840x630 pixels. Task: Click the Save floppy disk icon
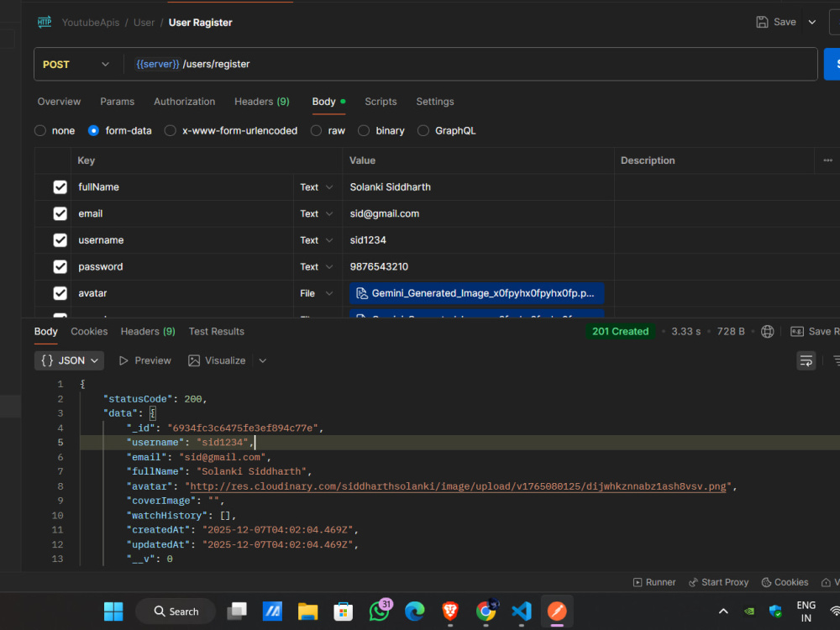tap(762, 22)
